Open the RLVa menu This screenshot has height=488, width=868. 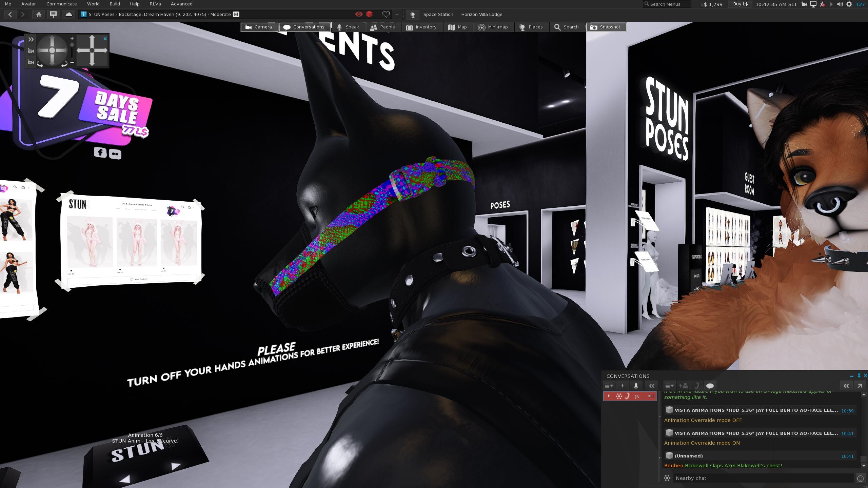click(x=155, y=4)
